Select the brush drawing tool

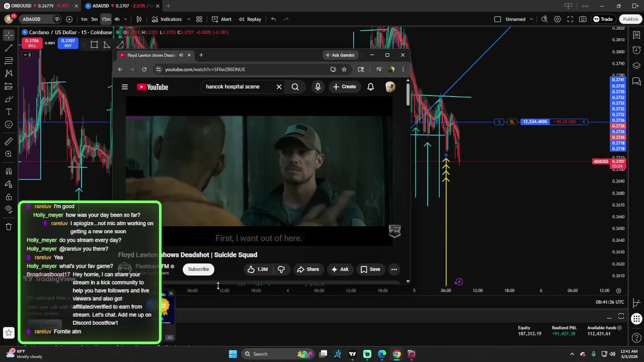[x=9, y=99]
